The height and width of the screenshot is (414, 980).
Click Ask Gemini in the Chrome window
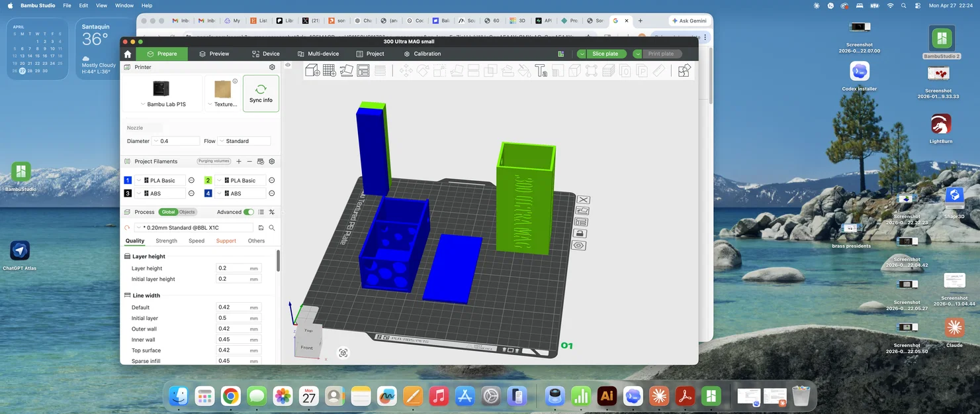(x=689, y=21)
